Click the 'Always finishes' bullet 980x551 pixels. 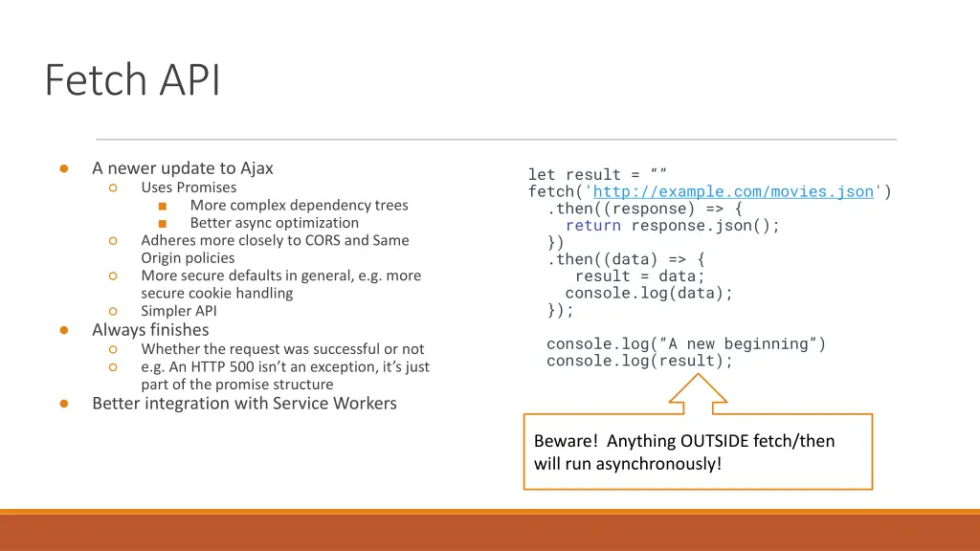(150, 330)
